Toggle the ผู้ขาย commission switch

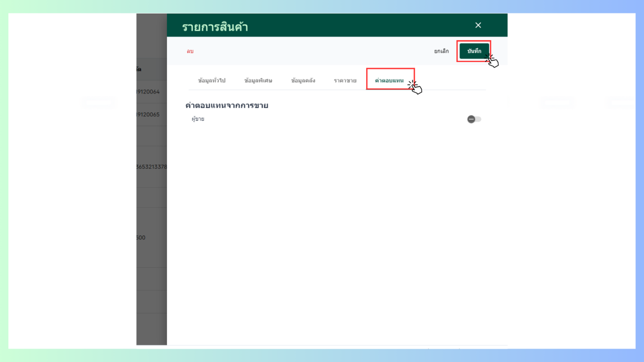(x=474, y=119)
